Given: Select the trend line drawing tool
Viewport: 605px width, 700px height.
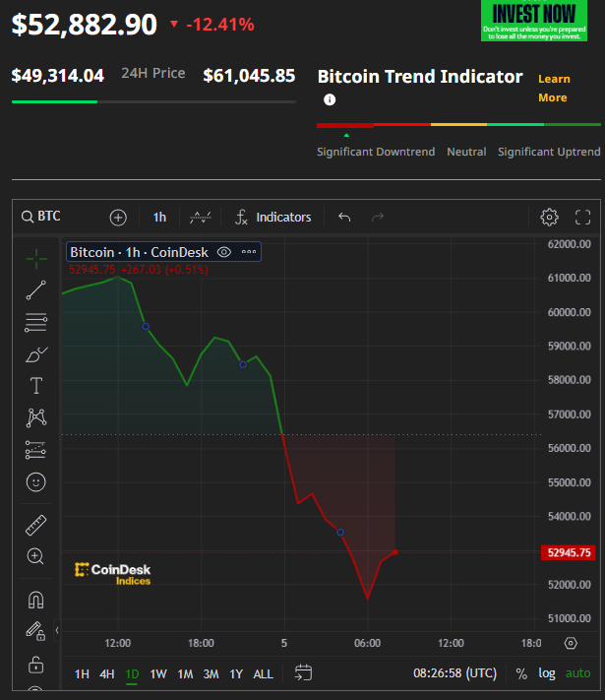Looking at the screenshot, I should click(36, 289).
